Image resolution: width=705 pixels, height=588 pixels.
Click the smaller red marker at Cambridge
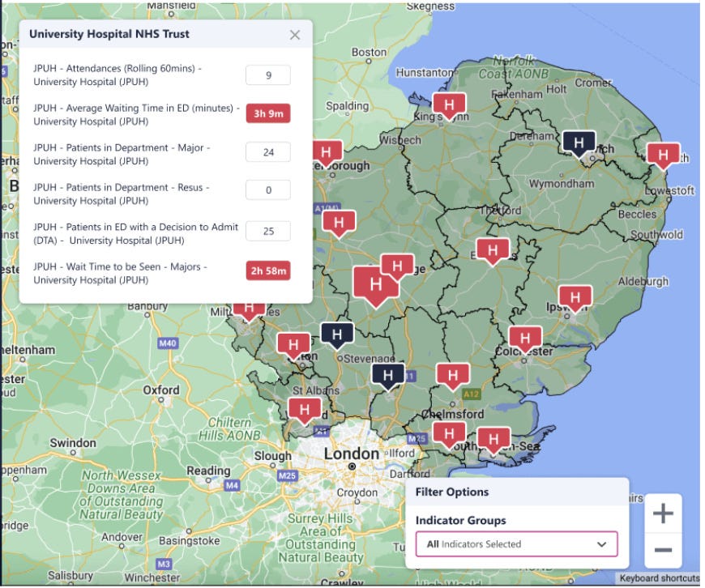coord(397,266)
